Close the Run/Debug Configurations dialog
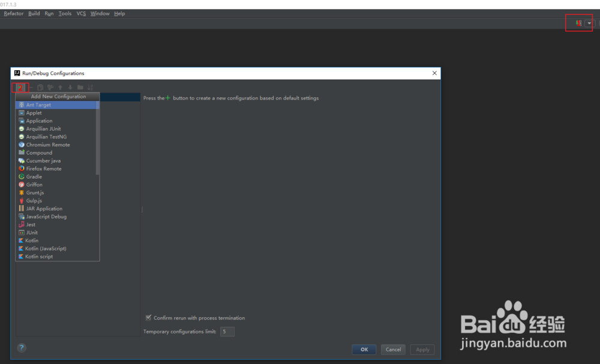Viewport: 600px width, 364px height. 434,73
